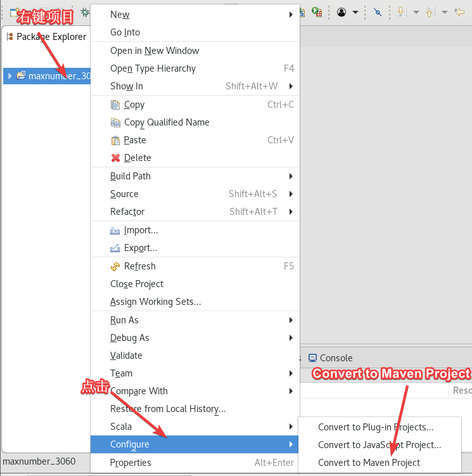Choose Refresh from context menu
472x476 pixels.
pos(195,266)
